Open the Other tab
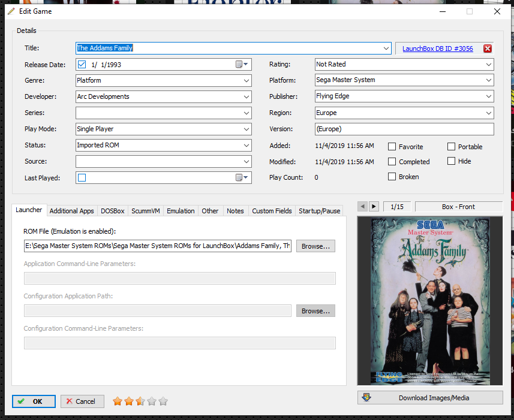This screenshot has height=420, width=514. click(210, 211)
